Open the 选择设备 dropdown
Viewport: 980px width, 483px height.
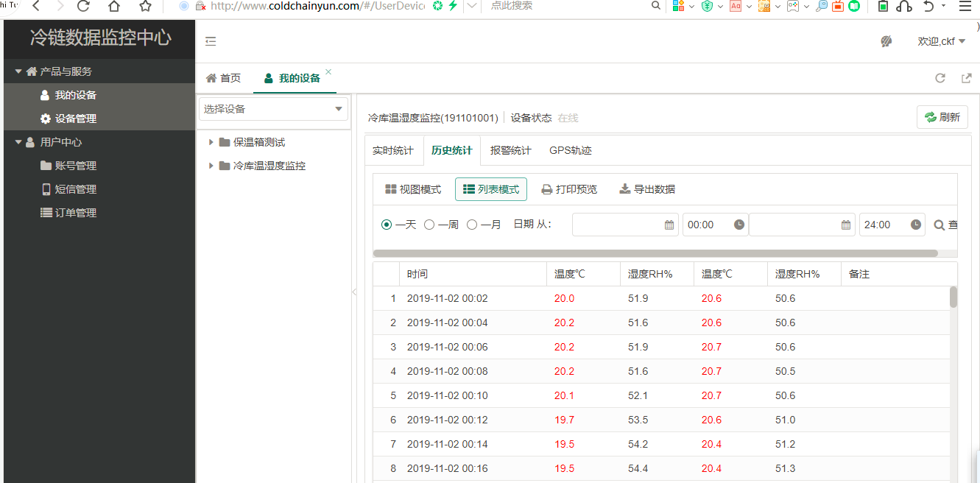tap(274, 109)
